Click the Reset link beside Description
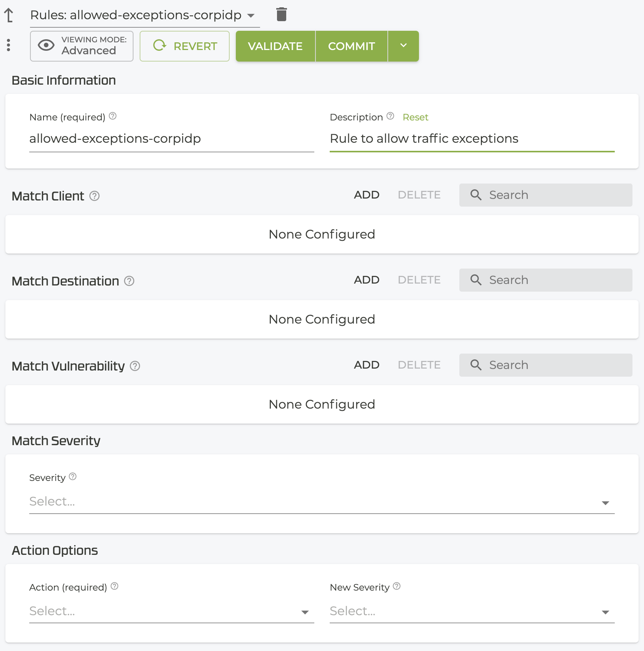The image size is (644, 651). pyautogui.click(x=415, y=117)
